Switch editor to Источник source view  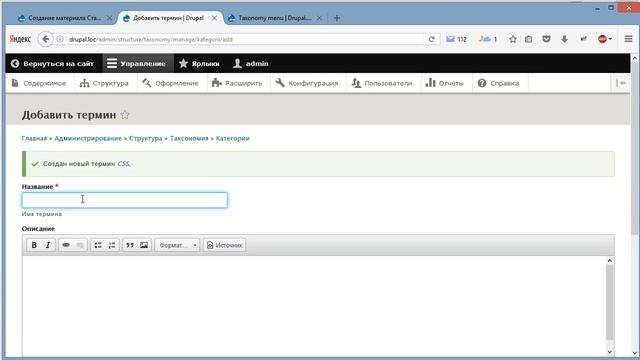pyautogui.click(x=224, y=245)
